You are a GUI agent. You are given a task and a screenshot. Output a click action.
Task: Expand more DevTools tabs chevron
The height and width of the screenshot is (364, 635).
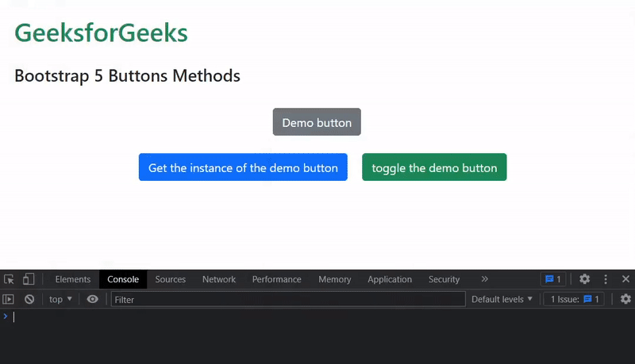485,279
